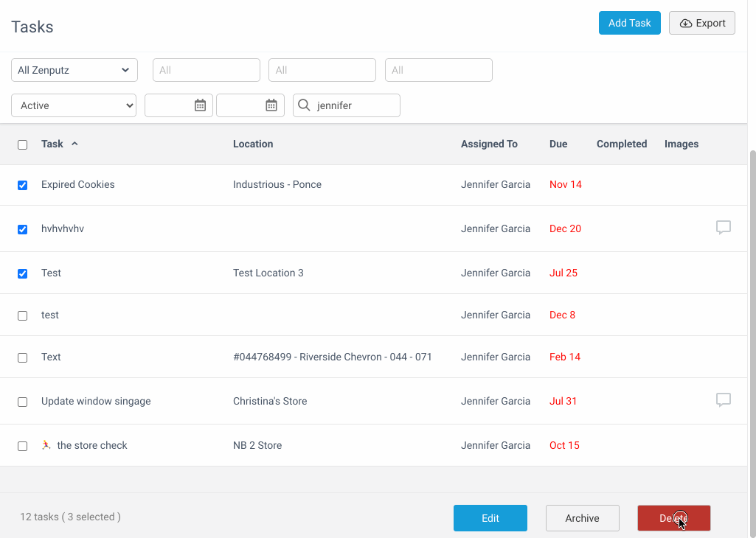Image resolution: width=756 pixels, height=538 pixels.
Task: Open the first All filter field
Action: click(207, 70)
